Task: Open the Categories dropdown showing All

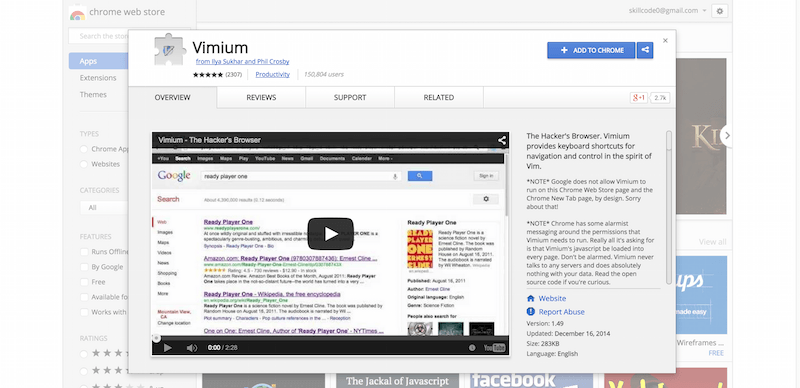Action: point(104,208)
